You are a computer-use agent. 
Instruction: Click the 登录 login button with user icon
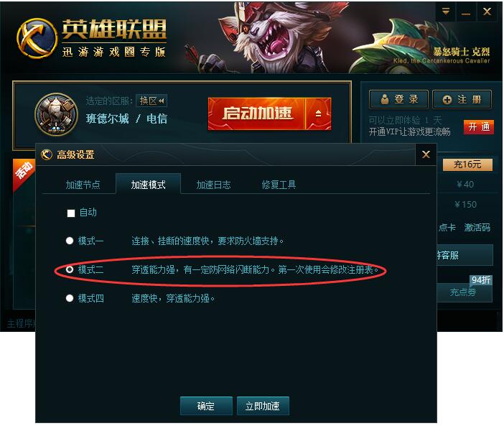(398, 99)
